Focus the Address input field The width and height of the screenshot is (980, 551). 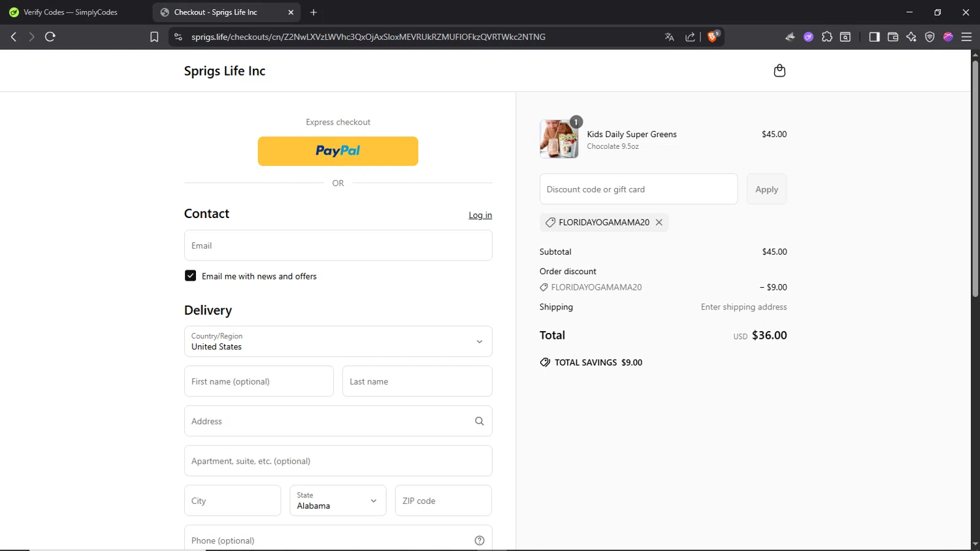coord(338,421)
